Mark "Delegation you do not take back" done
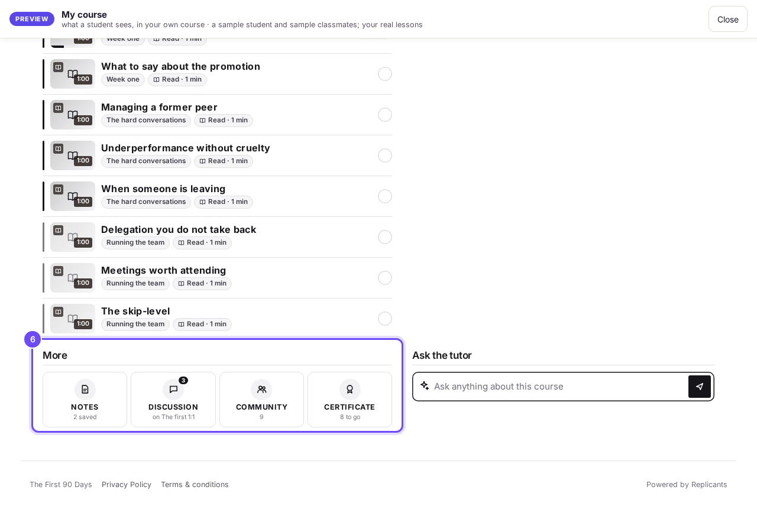 385,237
